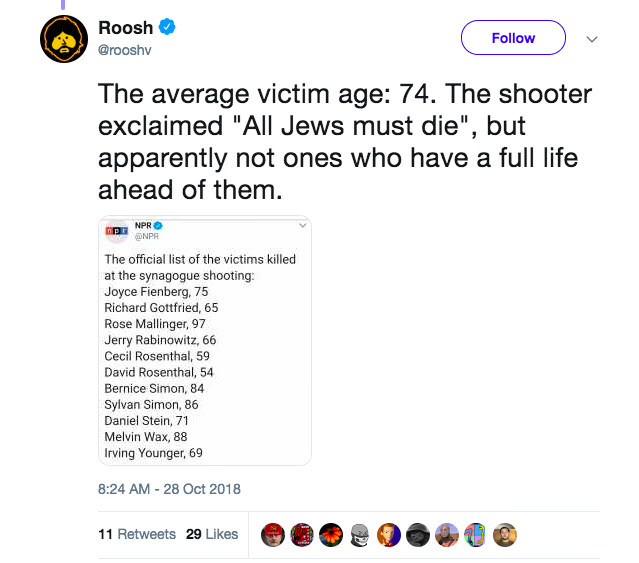The image size is (639, 563).
Task: View the 29 Likes list
Action: 212,534
